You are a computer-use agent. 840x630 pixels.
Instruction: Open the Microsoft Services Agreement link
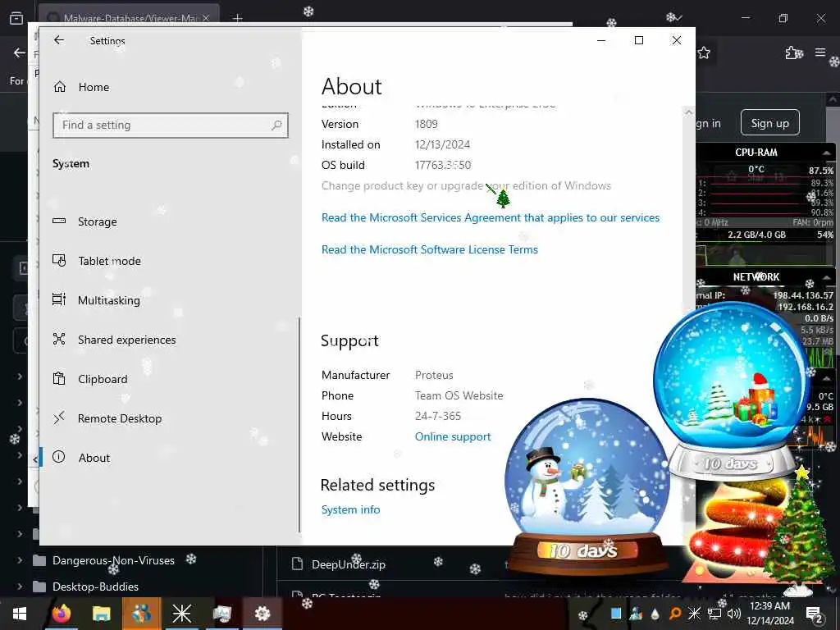click(x=491, y=217)
